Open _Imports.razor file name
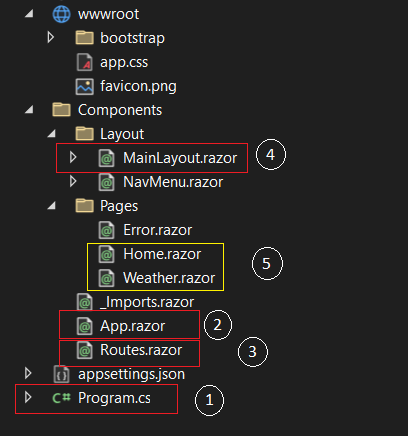This screenshot has width=408, height=436. coord(147,302)
